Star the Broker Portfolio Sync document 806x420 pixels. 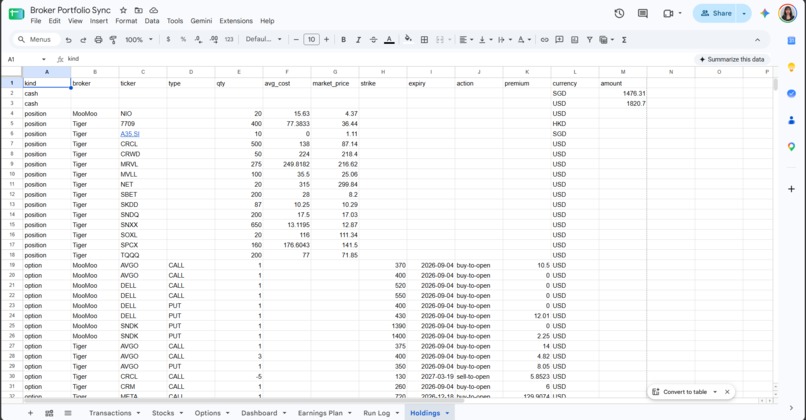[123, 10]
